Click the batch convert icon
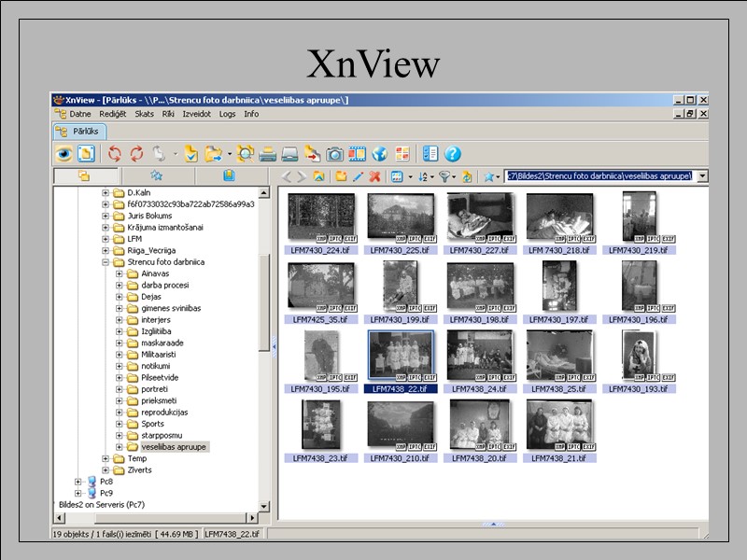Screen dimensions: 747x560 pos(312,154)
